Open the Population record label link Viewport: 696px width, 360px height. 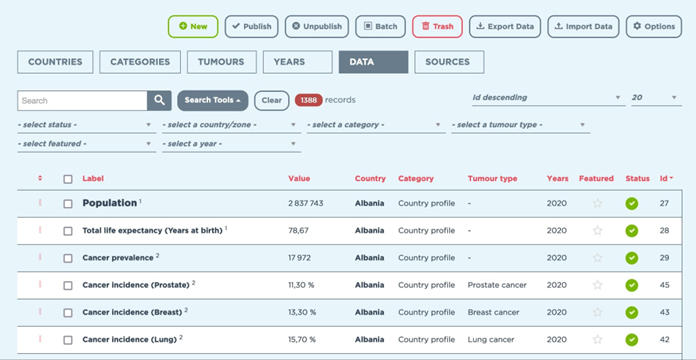[110, 203]
